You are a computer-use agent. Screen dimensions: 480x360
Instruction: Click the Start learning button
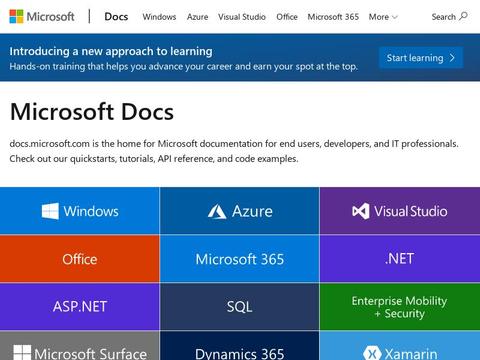pyautogui.click(x=421, y=58)
